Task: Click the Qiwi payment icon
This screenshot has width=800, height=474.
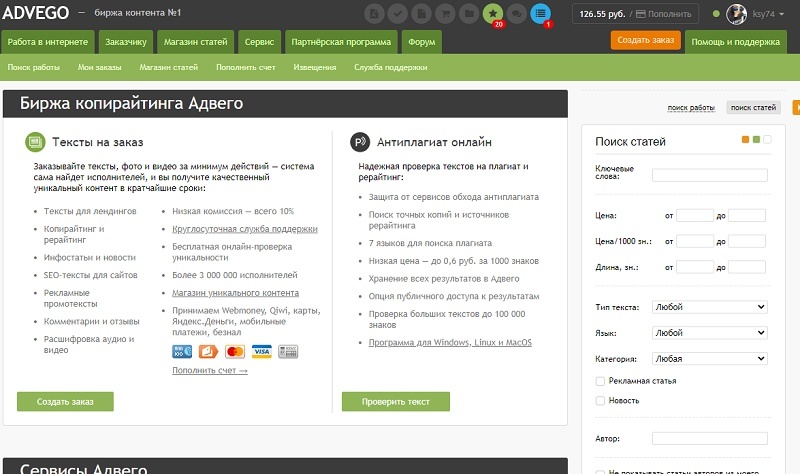Action: tap(208, 352)
